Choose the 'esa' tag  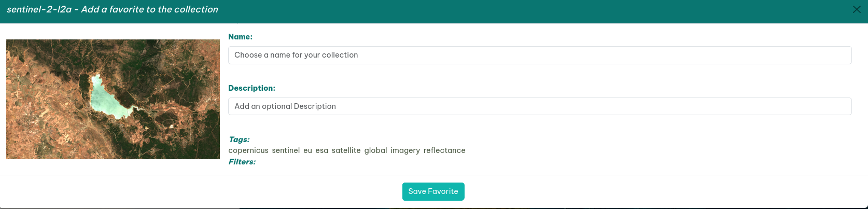tap(321, 150)
